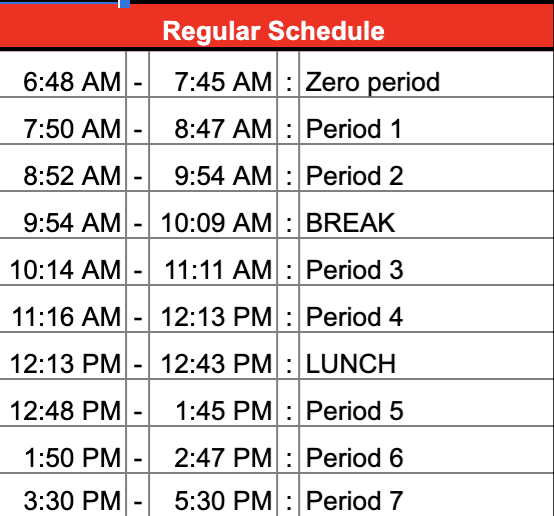Click the LUNCH label cell
Image resolution: width=554 pixels, height=516 pixels.
click(426, 356)
